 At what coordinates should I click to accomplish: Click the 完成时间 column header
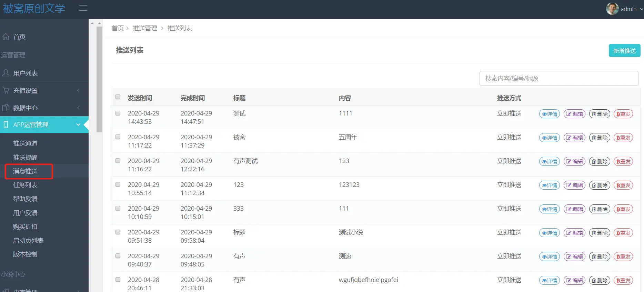(x=193, y=98)
